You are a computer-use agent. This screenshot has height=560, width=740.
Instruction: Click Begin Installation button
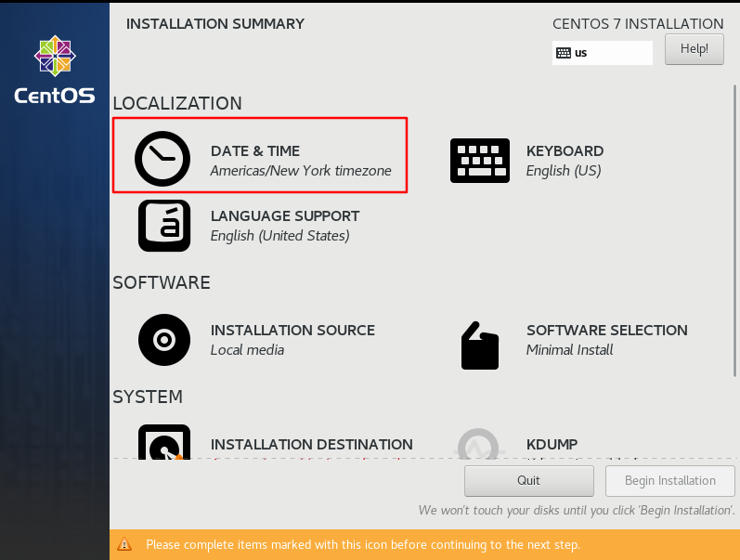[669, 481]
